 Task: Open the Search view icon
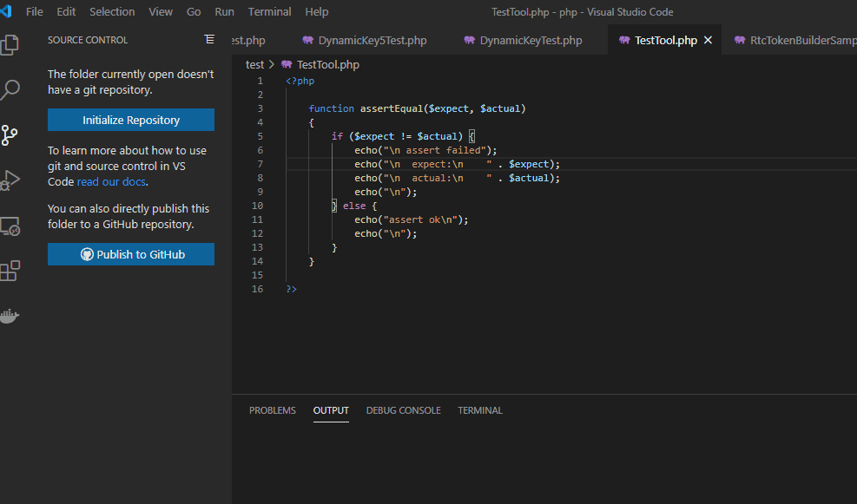10,89
